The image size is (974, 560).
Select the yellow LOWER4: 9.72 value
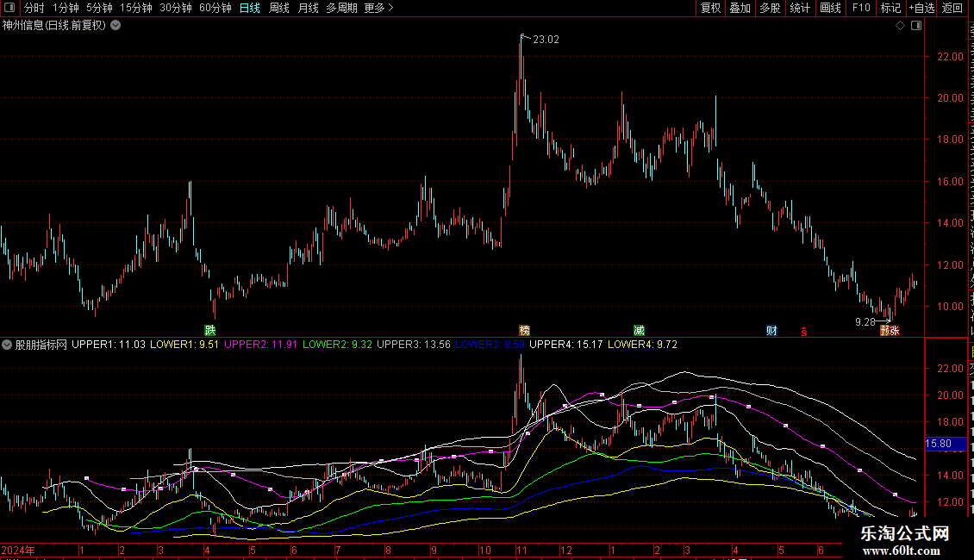642,345
